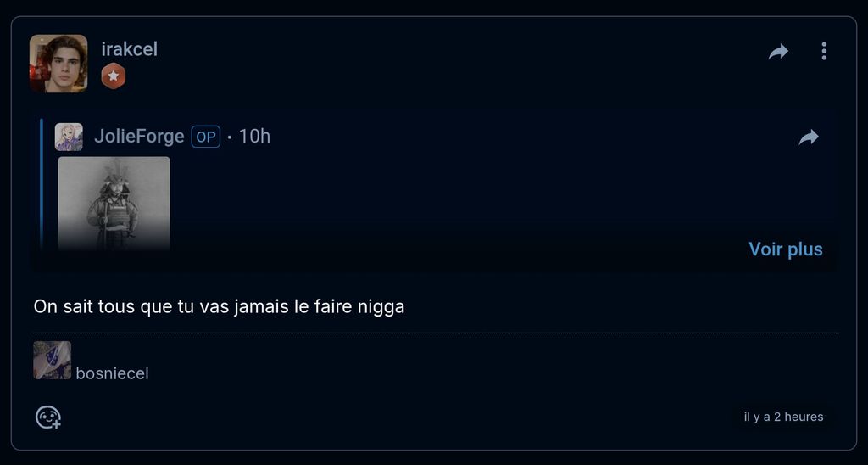View the samurai image in the quote
This screenshot has height=465, width=868.
tap(114, 204)
